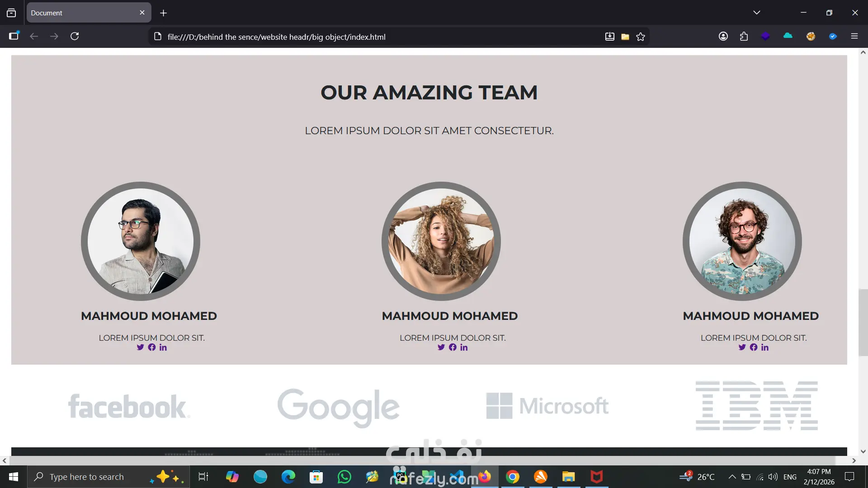Screen dimensions: 868x488
Task: Click the Google logo in sponsors row
Action: tap(338, 407)
